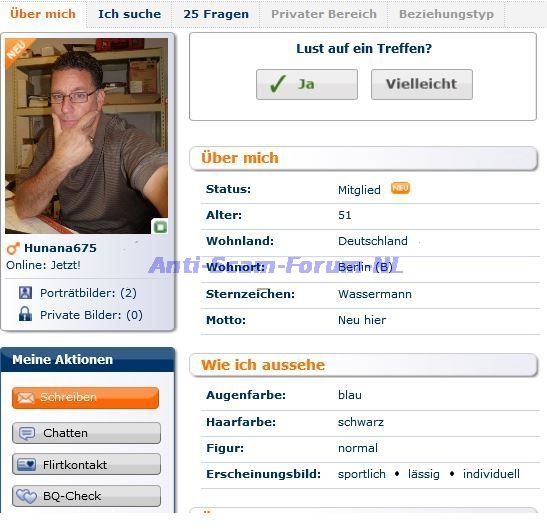547x529 pixels.
Task: Click the BQ-Check hearts icon
Action: point(26,496)
